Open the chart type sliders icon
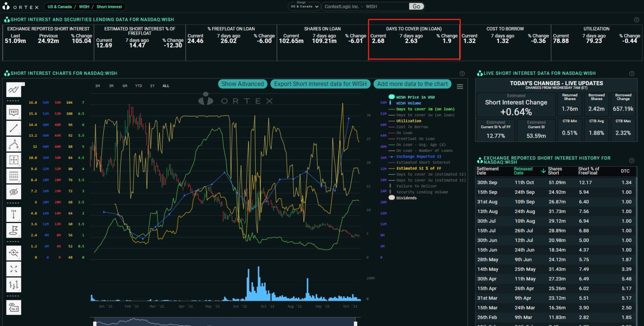This screenshot has width=644, height=326. click(14, 285)
